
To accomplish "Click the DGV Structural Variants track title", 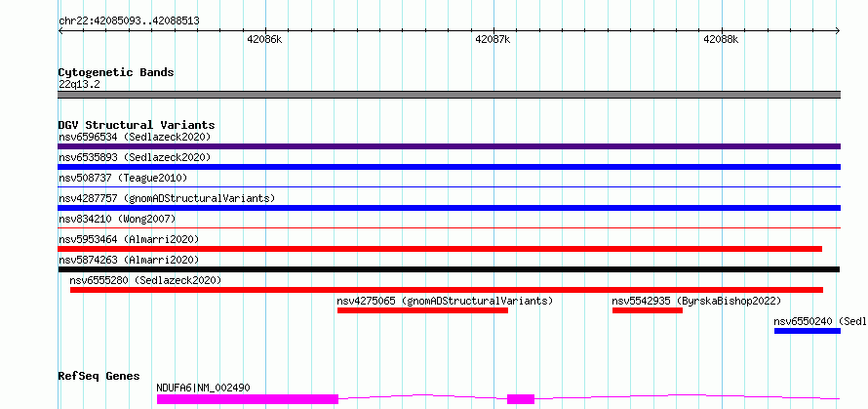I will 137,125.
